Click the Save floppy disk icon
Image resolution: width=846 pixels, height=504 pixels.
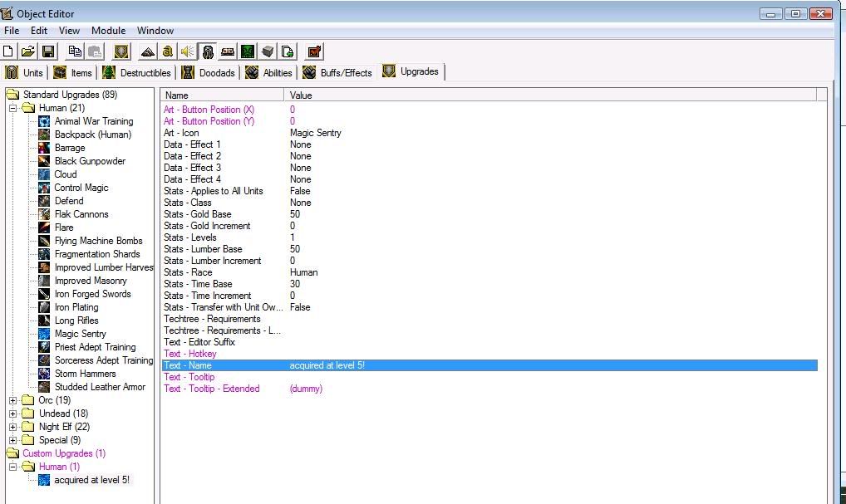click(48, 51)
